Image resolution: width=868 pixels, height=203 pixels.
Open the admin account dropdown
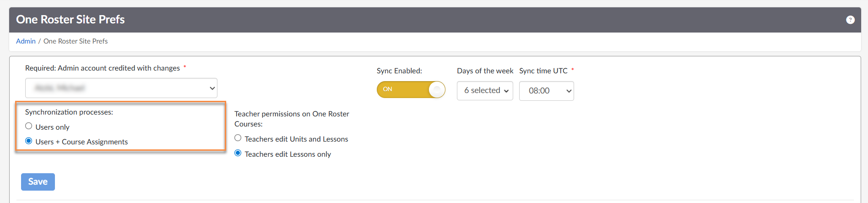click(121, 88)
